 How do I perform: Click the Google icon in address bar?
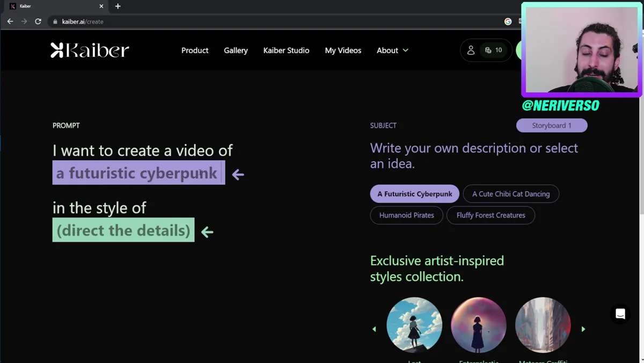(508, 21)
